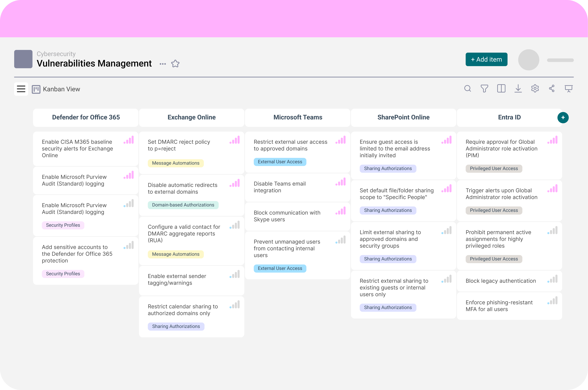The image size is (588, 390).
Task: Select the Exchange Online column header
Action: point(192,117)
